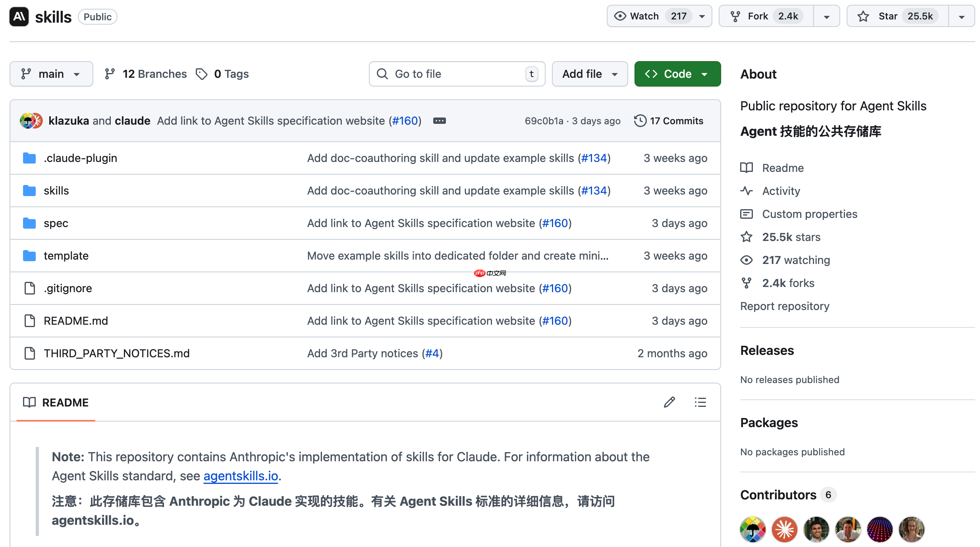Click the Custom properties icon in the sidebar
Viewport: 980px width, 547px height.
click(747, 214)
